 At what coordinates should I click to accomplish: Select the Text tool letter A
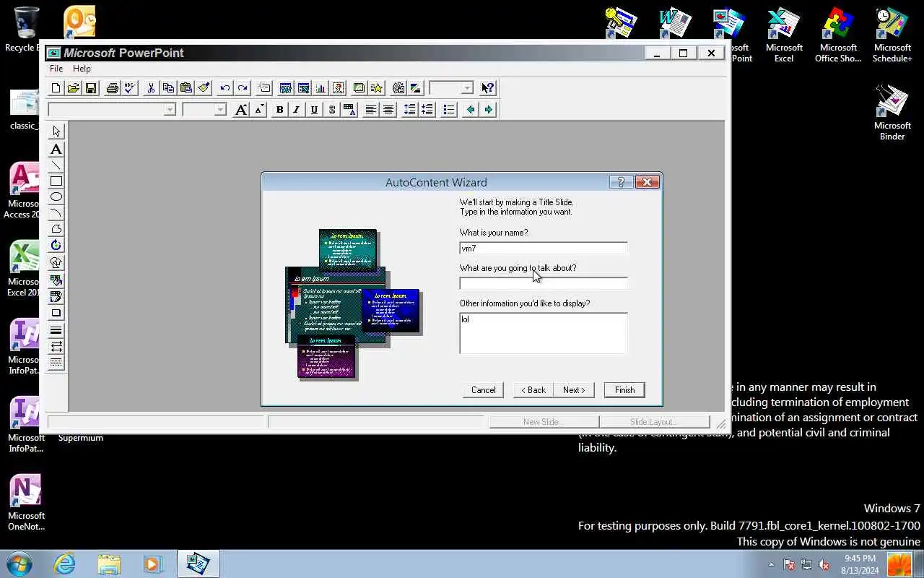pyautogui.click(x=56, y=150)
